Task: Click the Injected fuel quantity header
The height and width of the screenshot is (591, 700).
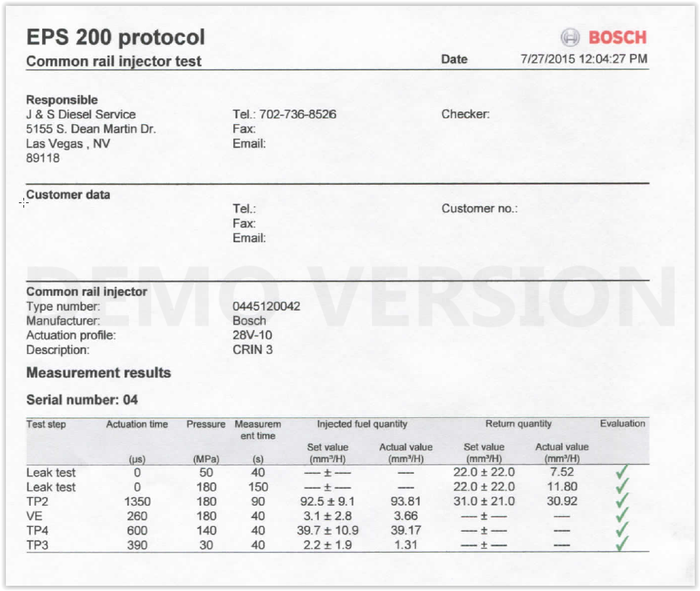Action: (362, 424)
